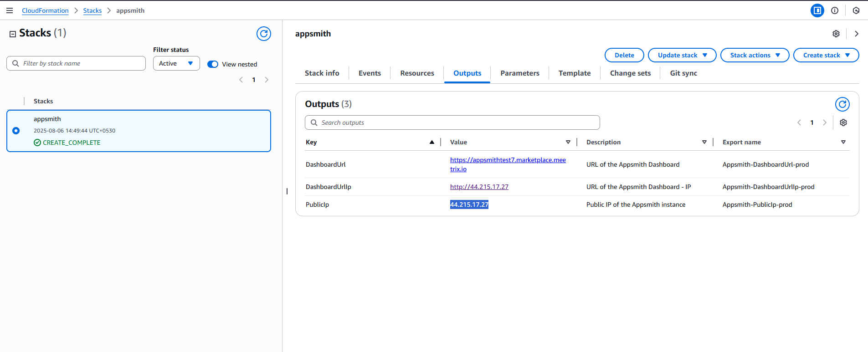The width and height of the screenshot is (868, 352).
Task: Click the search icon in outputs search
Action: [314, 122]
